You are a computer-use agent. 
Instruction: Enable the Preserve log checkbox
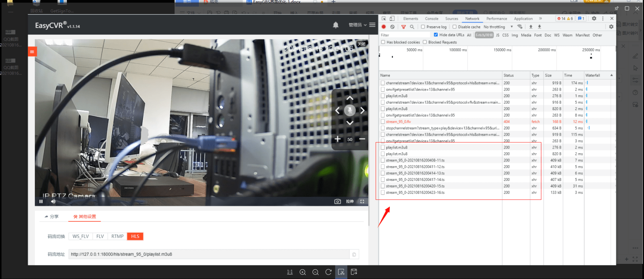(423, 27)
